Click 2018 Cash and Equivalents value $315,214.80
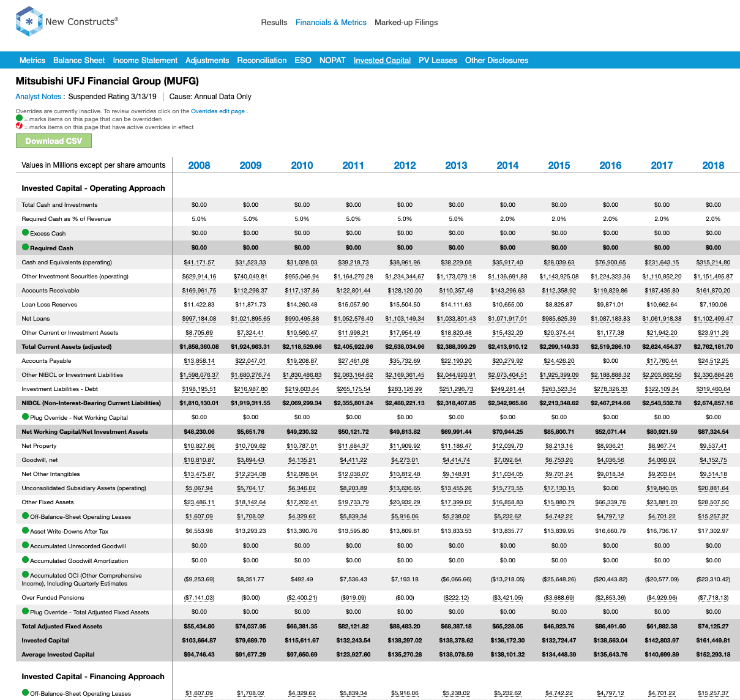The width and height of the screenshot is (740, 700). click(x=713, y=262)
